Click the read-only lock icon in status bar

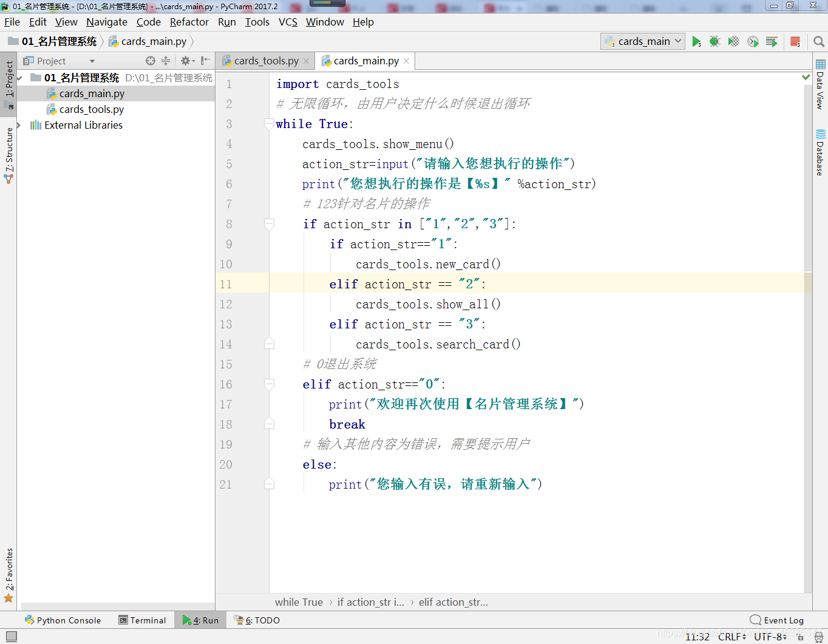(x=800, y=637)
